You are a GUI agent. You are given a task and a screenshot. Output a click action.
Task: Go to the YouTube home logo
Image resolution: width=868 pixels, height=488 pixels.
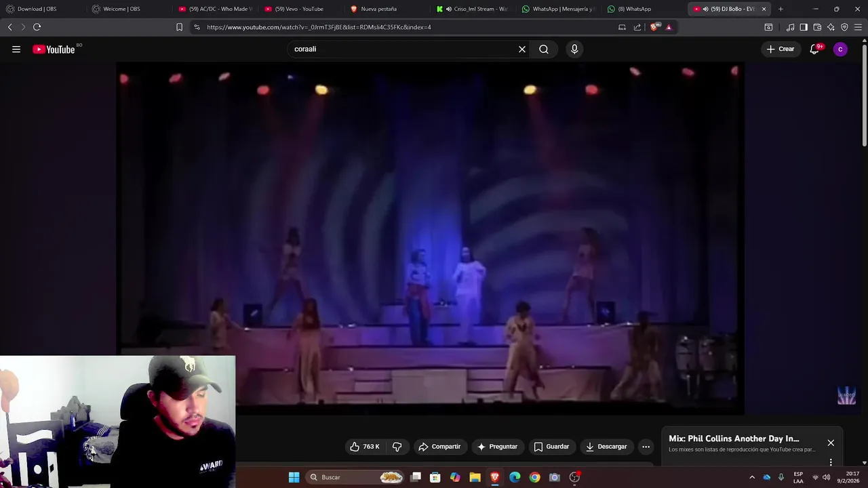54,49
